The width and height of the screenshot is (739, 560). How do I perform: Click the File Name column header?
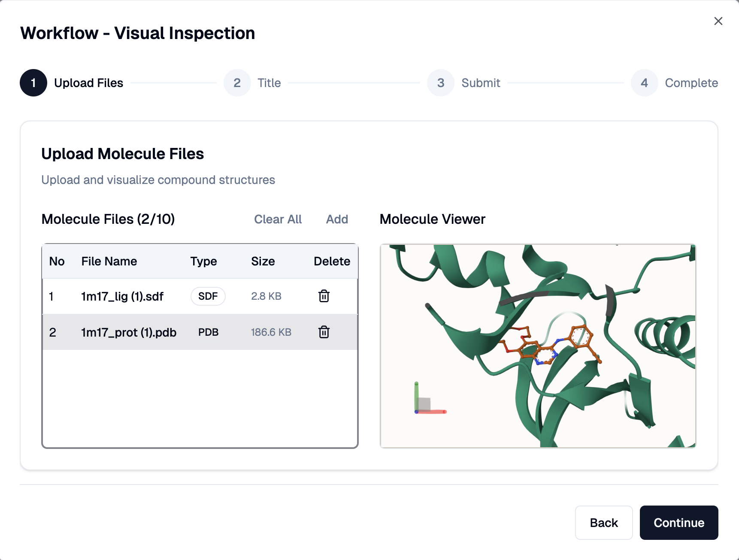pyautogui.click(x=109, y=261)
